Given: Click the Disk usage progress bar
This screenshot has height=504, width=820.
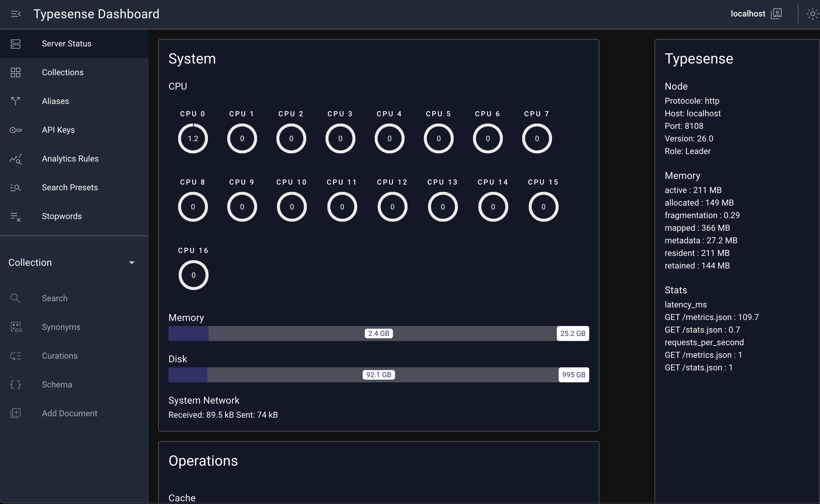Looking at the screenshot, I should pos(379,375).
